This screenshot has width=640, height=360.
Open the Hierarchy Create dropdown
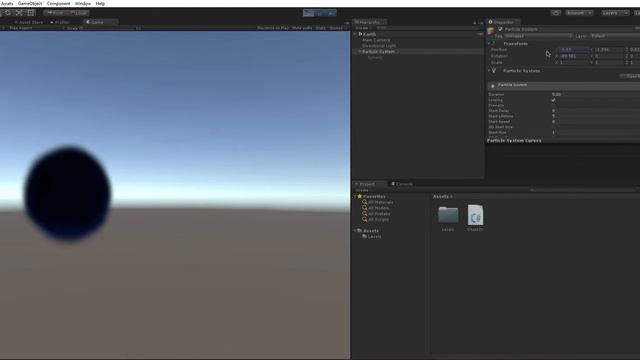pos(362,28)
